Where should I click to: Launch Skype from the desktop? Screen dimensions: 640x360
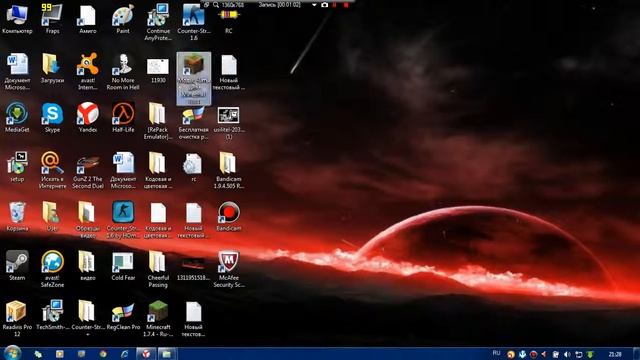pyautogui.click(x=52, y=117)
